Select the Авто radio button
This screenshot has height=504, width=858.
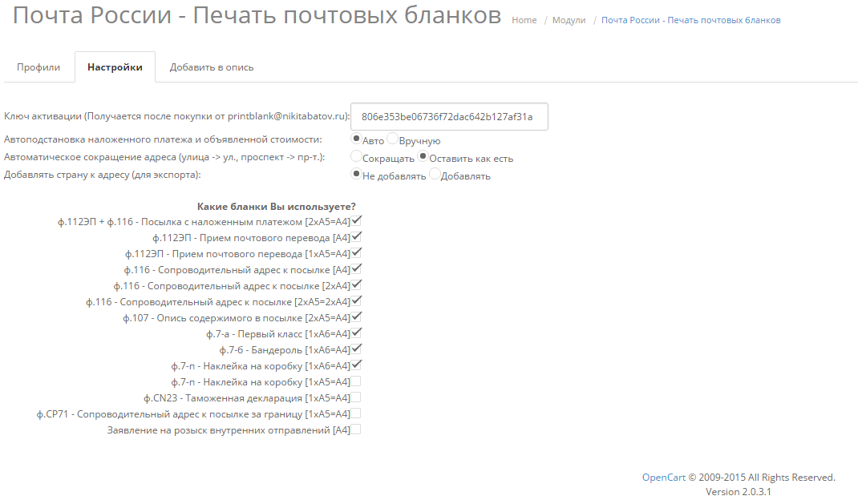pyautogui.click(x=356, y=139)
